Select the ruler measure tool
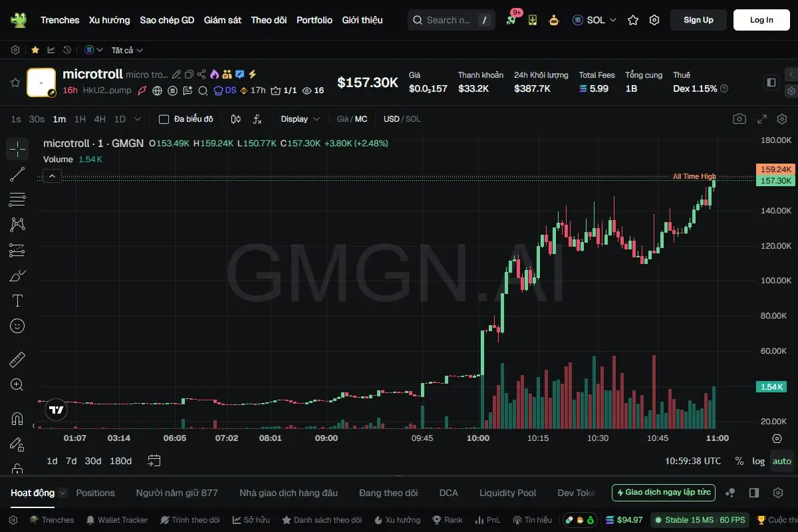 pyautogui.click(x=17, y=360)
